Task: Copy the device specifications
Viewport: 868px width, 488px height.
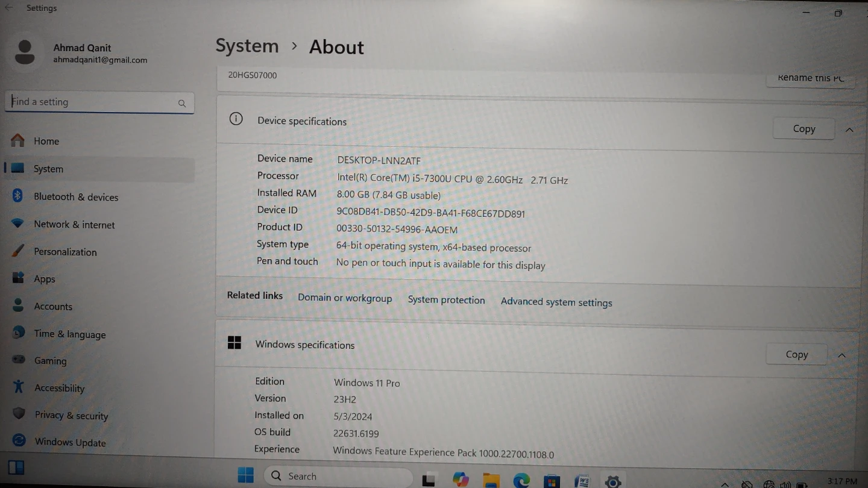Action: pos(804,128)
